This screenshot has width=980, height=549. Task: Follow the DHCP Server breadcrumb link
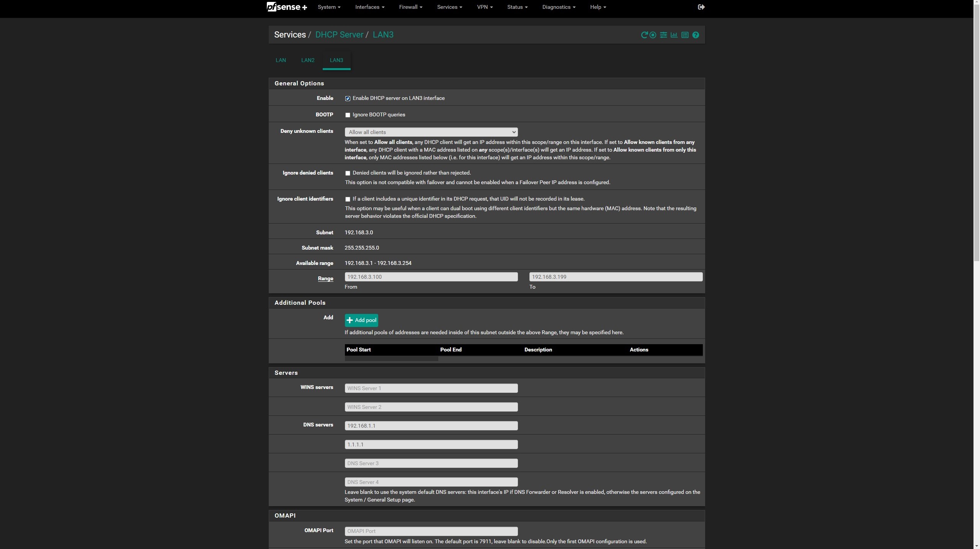pos(339,34)
